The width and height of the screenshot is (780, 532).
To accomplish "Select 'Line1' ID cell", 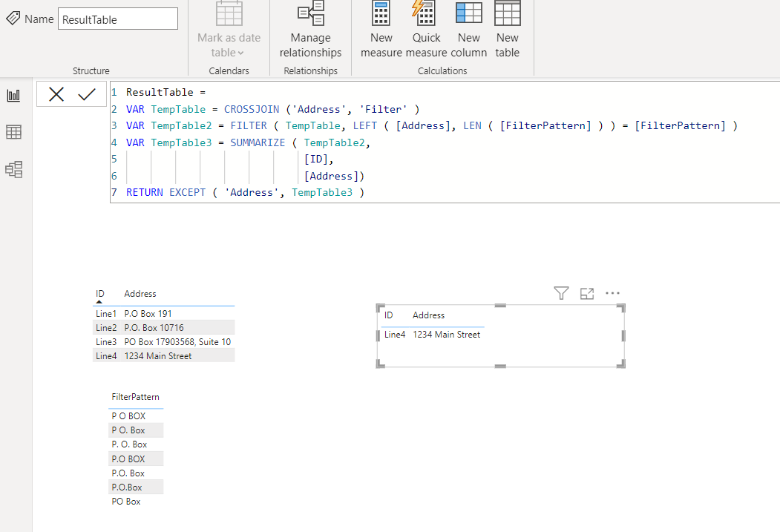I will click(x=106, y=314).
